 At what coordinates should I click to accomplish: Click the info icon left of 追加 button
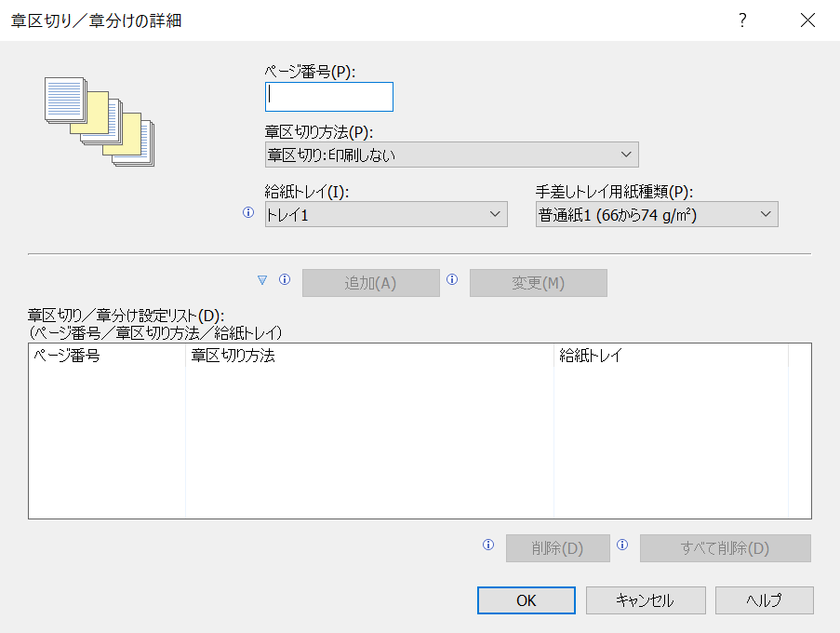tap(286, 279)
